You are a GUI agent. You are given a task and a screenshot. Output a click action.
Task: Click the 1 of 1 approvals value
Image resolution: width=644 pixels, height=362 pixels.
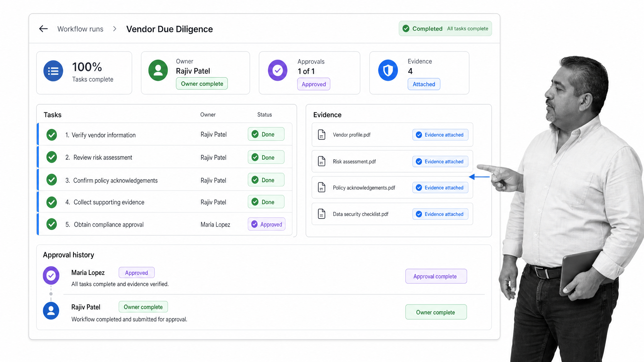tap(306, 71)
